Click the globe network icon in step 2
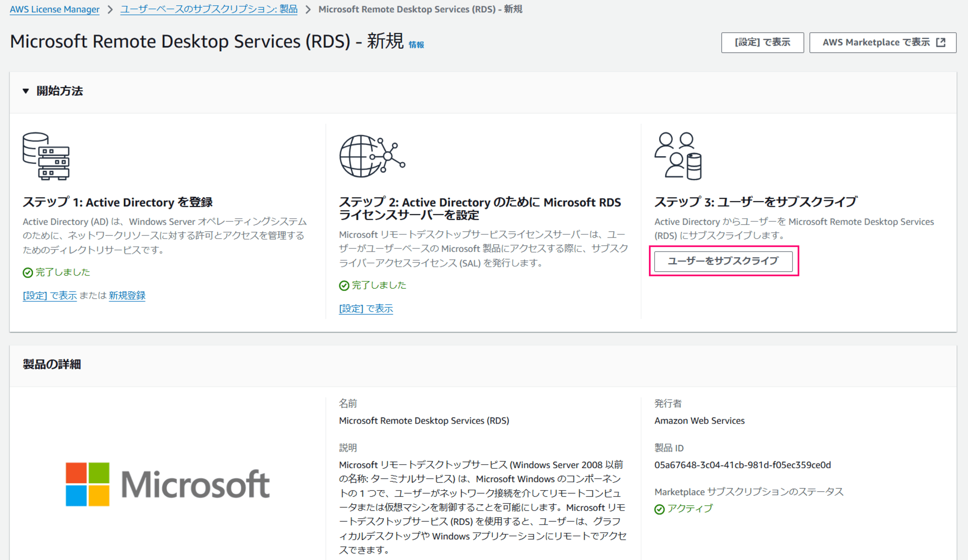 [372, 156]
